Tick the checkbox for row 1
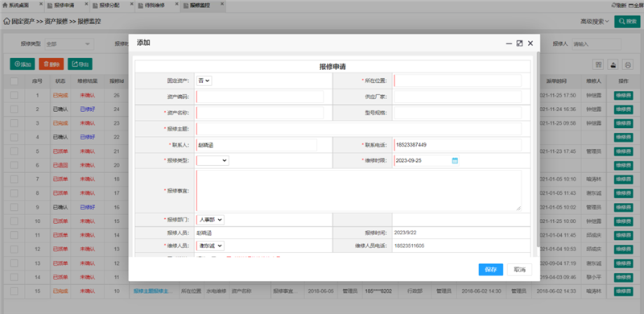Screen dimensions: 644x314 pyautogui.click(x=14, y=95)
